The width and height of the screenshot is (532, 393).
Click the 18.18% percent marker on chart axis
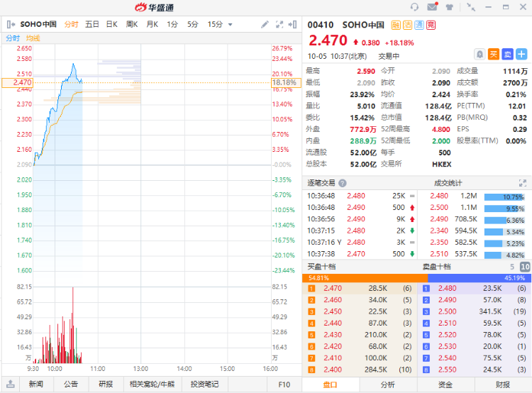pyautogui.click(x=286, y=82)
